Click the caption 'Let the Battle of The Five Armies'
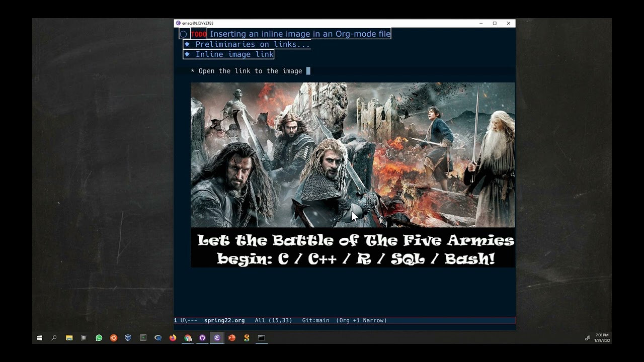644x362 pixels. [x=356, y=240]
